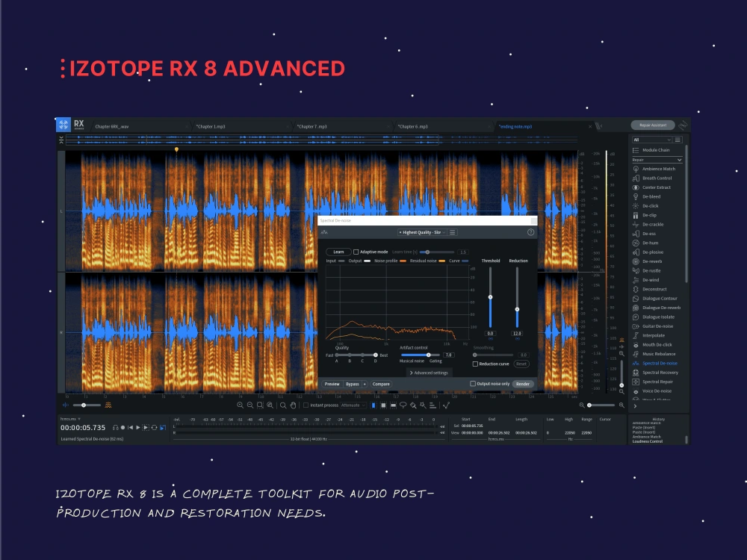Open the Guitar De-noise module
This screenshot has height=560, width=747.
point(653,326)
